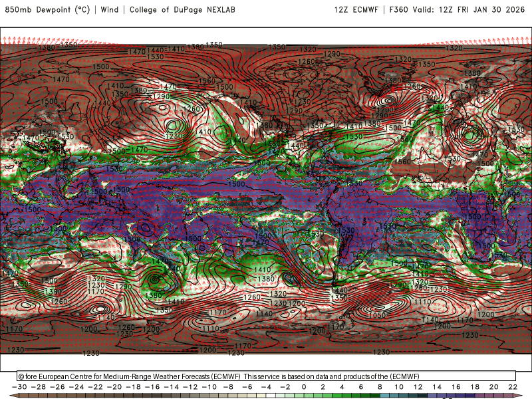Click the "-10" legend value
This screenshot has height=399, width=532.
point(209,387)
